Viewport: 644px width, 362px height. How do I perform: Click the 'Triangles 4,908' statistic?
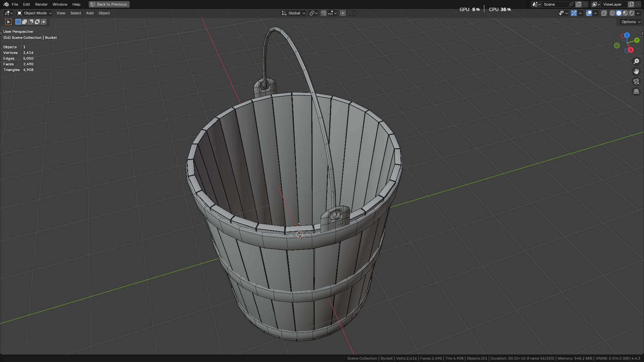pyautogui.click(x=18, y=70)
